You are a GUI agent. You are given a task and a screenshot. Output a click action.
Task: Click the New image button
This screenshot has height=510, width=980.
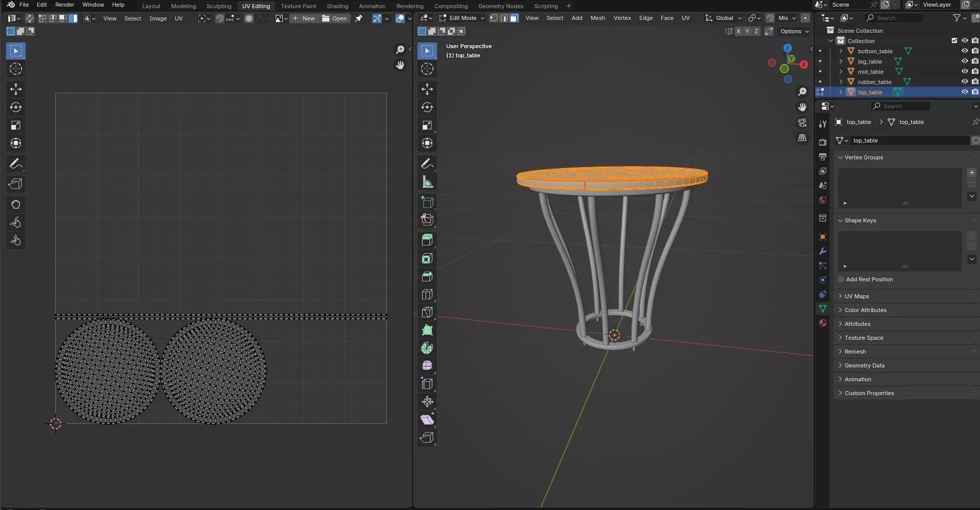point(304,18)
